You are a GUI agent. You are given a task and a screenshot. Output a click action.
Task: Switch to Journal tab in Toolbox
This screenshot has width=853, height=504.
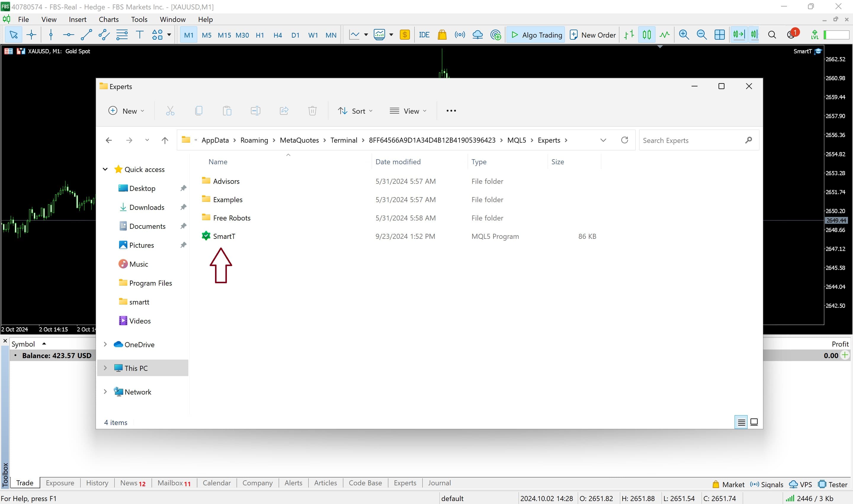coord(439,483)
